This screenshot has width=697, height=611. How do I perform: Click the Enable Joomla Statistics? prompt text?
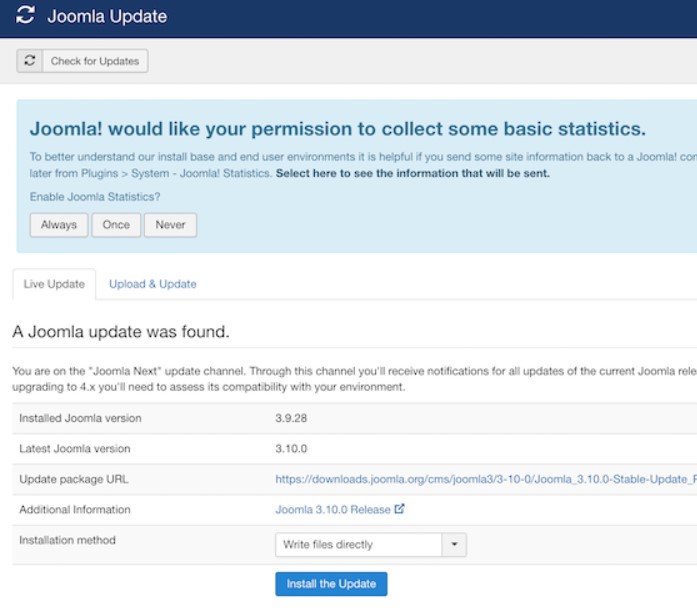pyautogui.click(x=95, y=197)
